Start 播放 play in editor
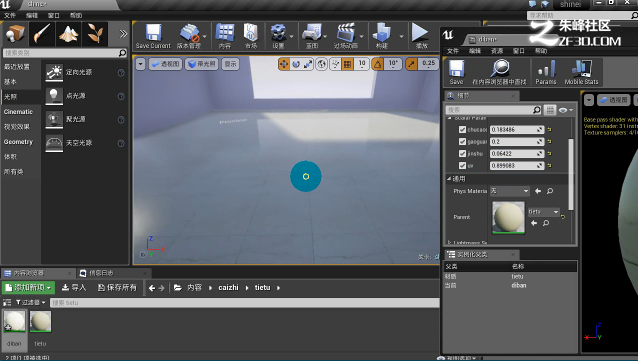 pyautogui.click(x=420, y=36)
